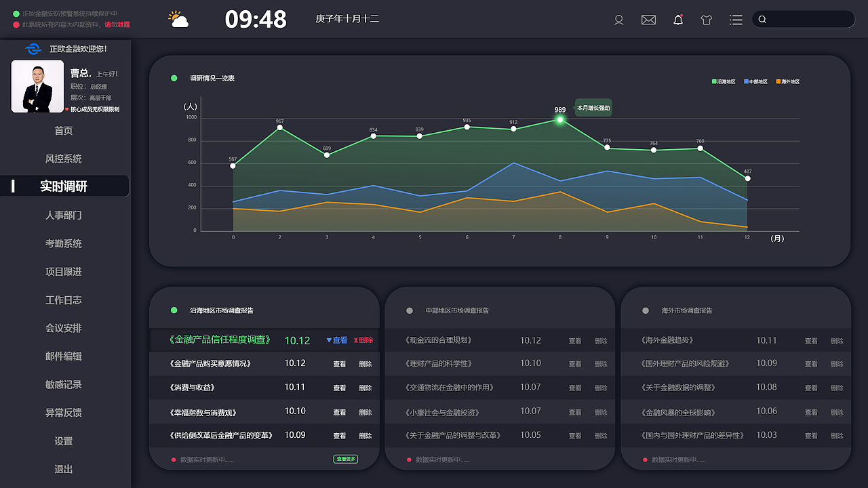Viewport: 868px width, 488px height.
Task: Select the 海外市场调查报告 panel indicator
Action: coord(646,310)
